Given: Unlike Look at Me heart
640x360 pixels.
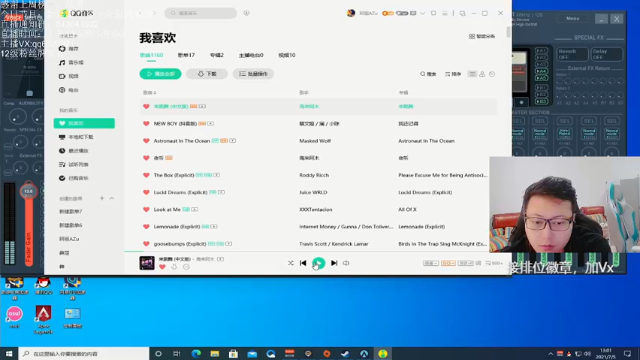Looking at the screenshot, I should [146, 209].
